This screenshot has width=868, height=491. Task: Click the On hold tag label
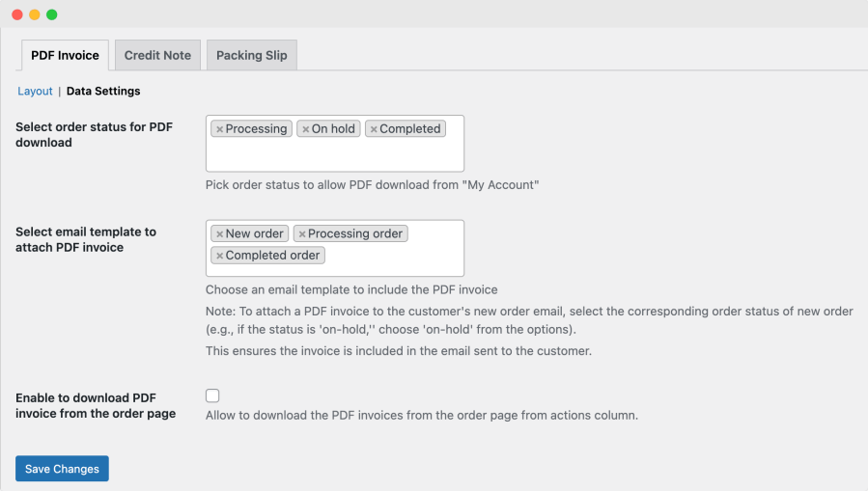coord(333,129)
